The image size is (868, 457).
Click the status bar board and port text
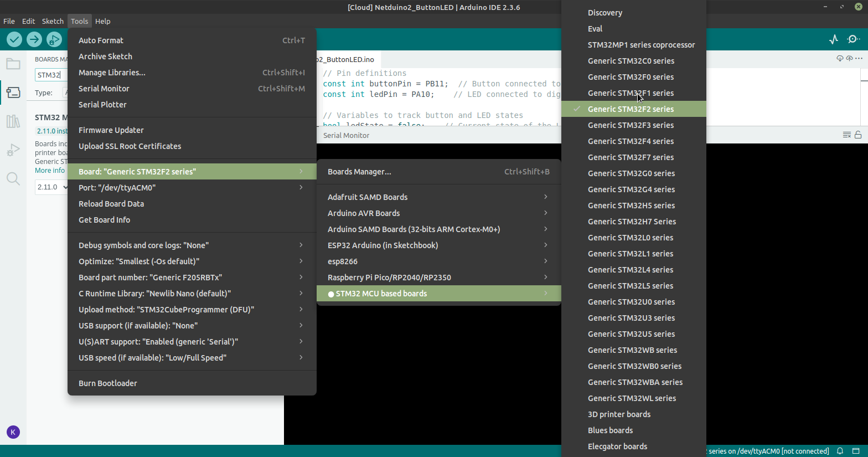point(768,451)
